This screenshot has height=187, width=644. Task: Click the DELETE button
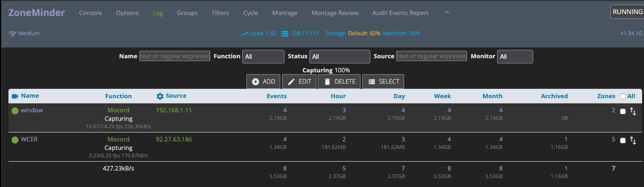click(x=339, y=81)
